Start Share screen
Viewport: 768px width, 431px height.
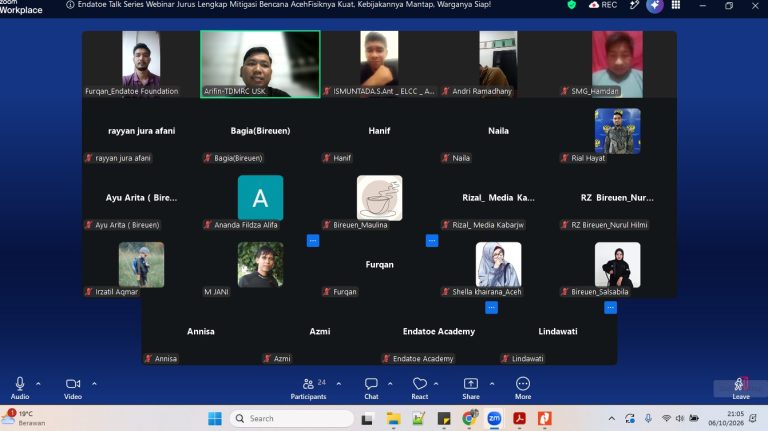(x=471, y=388)
